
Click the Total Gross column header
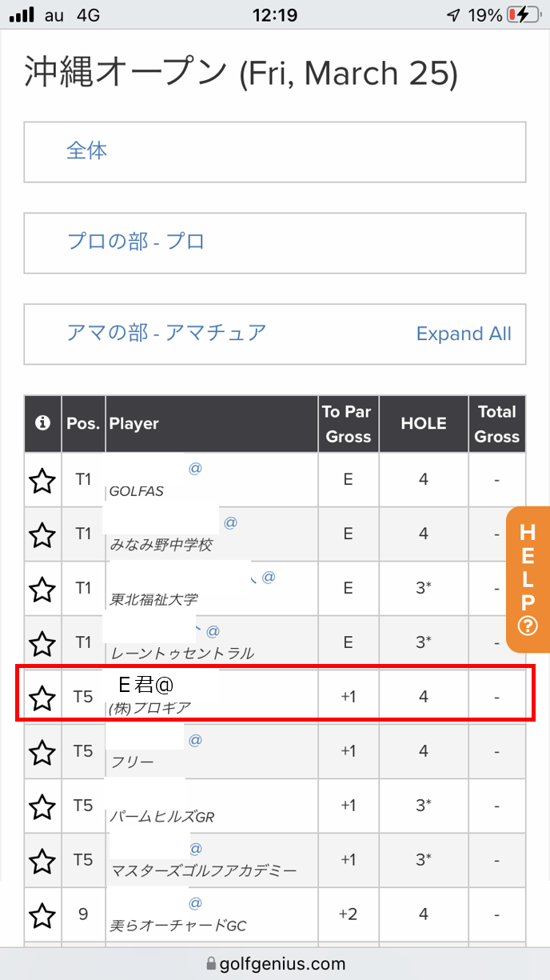[x=496, y=424]
